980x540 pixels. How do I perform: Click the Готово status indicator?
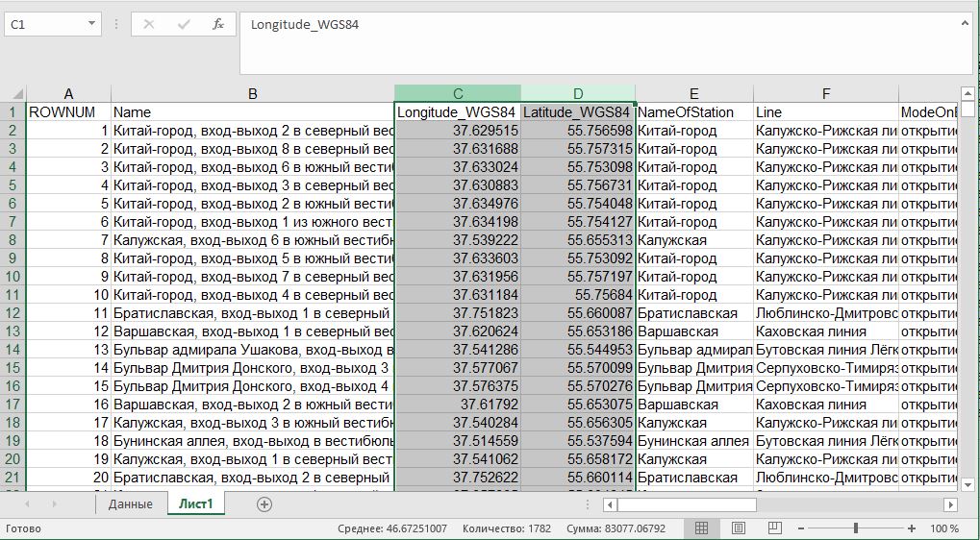tap(23, 528)
